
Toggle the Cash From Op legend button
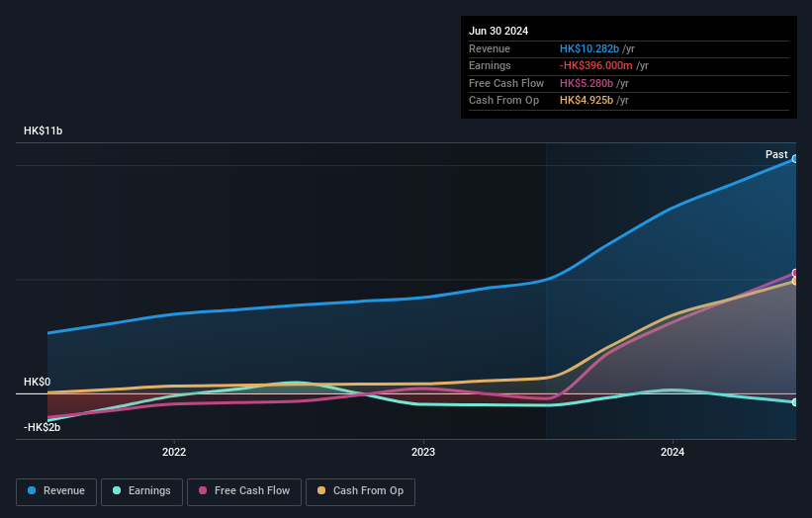coord(360,491)
